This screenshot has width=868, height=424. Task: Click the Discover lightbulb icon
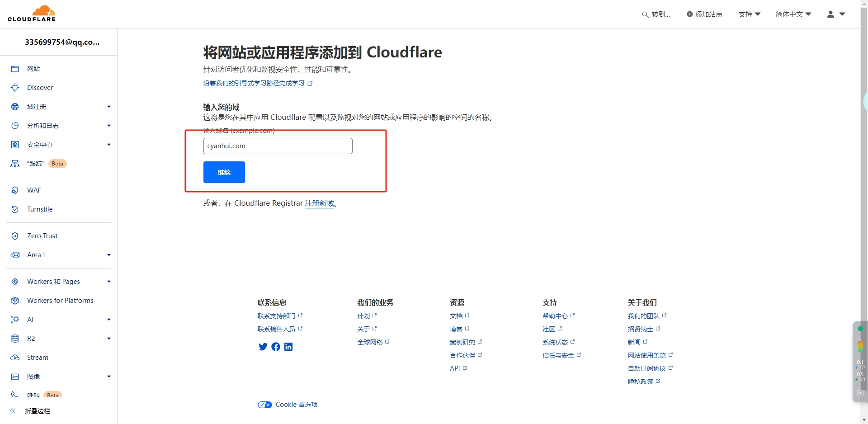point(15,88)
